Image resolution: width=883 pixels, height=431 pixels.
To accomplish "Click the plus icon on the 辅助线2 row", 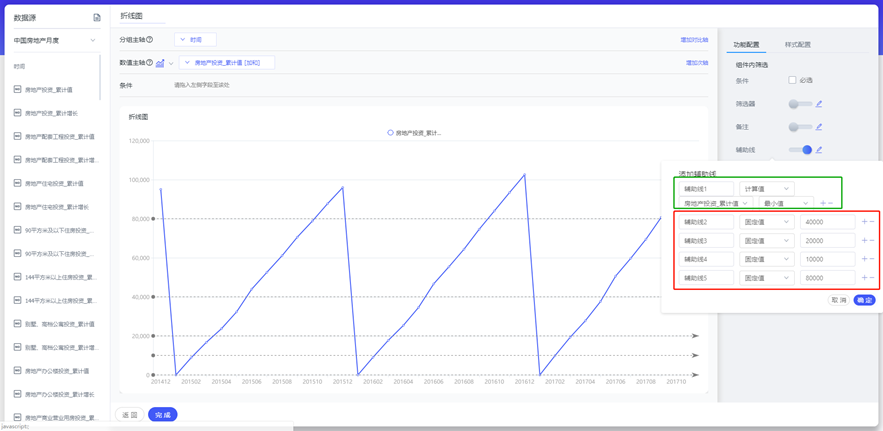I will tap(864, 222).
